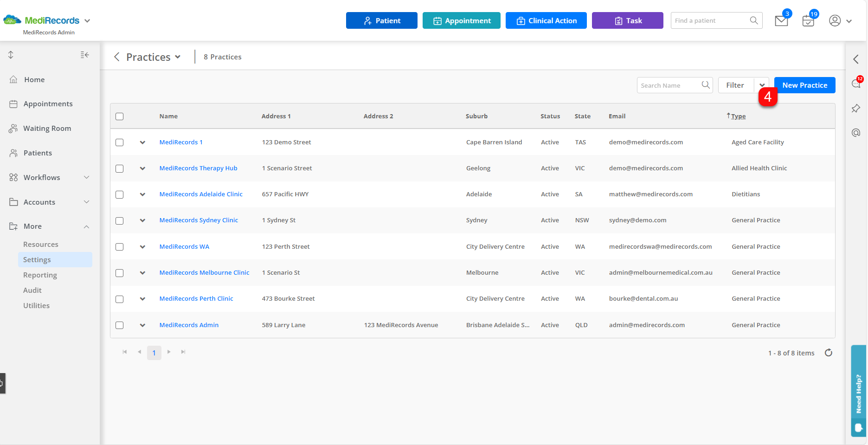Image resolution: width=868 pixels, height=445 pixels.
Task: Open the tasks calendar showing 19 items
Action: [808, 20]
